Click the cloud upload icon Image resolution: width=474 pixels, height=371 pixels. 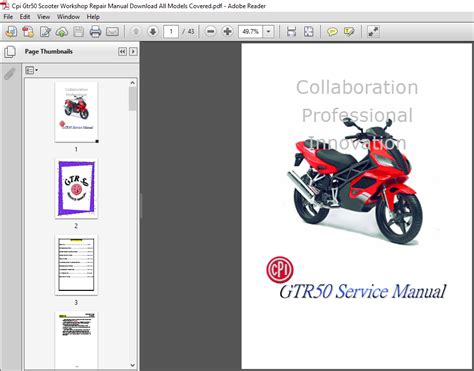(62, 32)
